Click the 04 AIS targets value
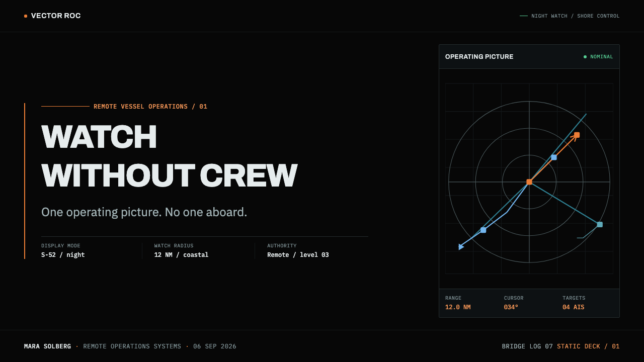Image resolution: width=644 pixels, height=362 pixels. (574, 307)
